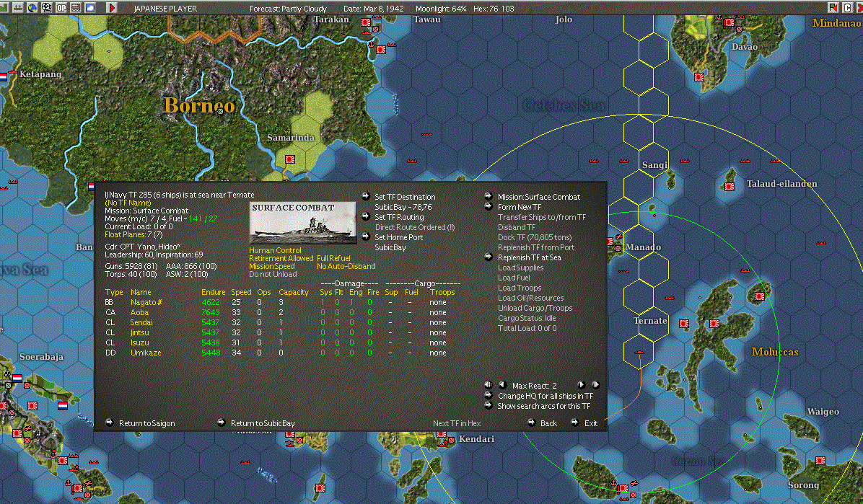The width and height of the screenshot is (863, 504).
Task: Open destroyer Umikaze details
Action: coord(146,353)
